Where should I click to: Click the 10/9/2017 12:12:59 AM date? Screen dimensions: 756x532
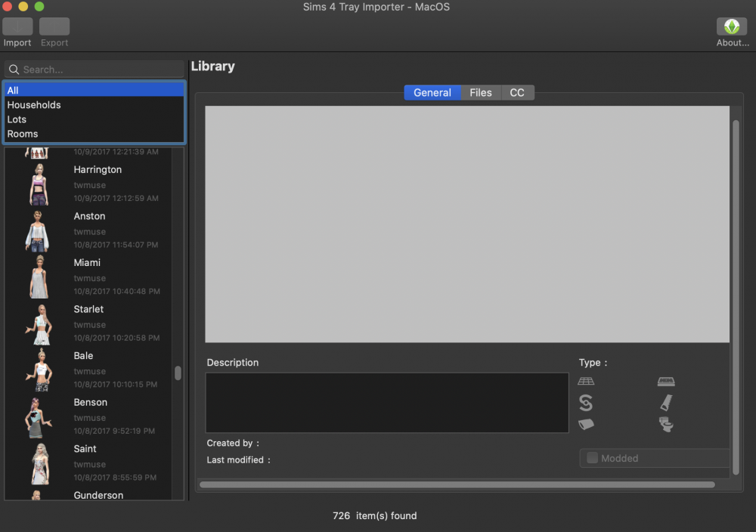tap(116, 198)
